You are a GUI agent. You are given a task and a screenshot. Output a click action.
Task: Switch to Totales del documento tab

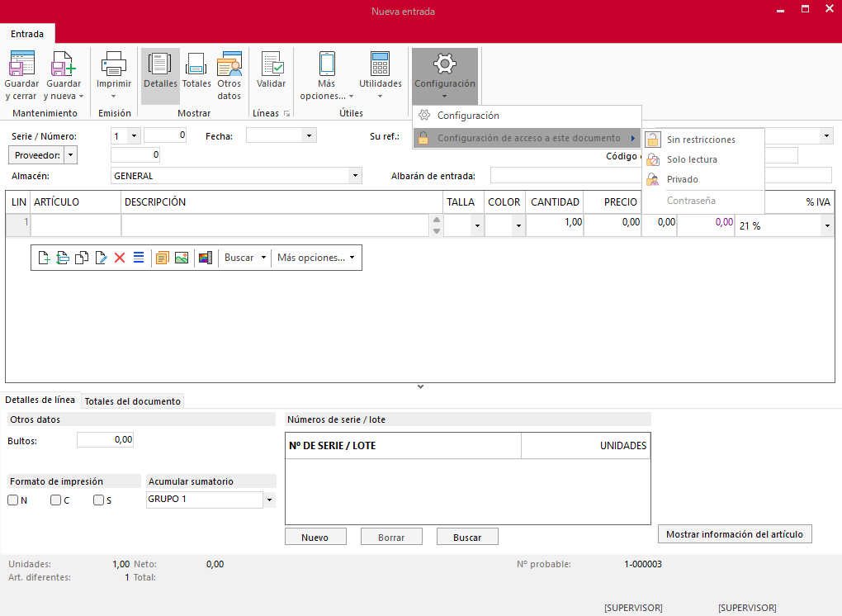point(133,401)
